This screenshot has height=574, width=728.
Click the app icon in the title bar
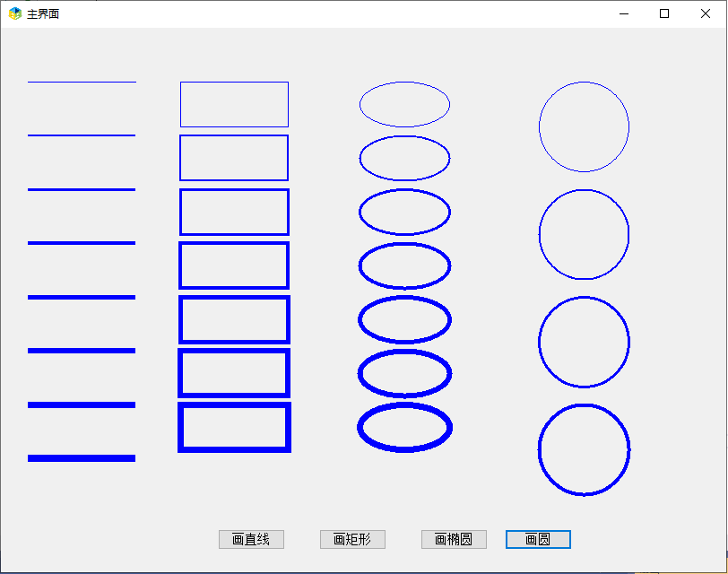[x=15, y=14]
